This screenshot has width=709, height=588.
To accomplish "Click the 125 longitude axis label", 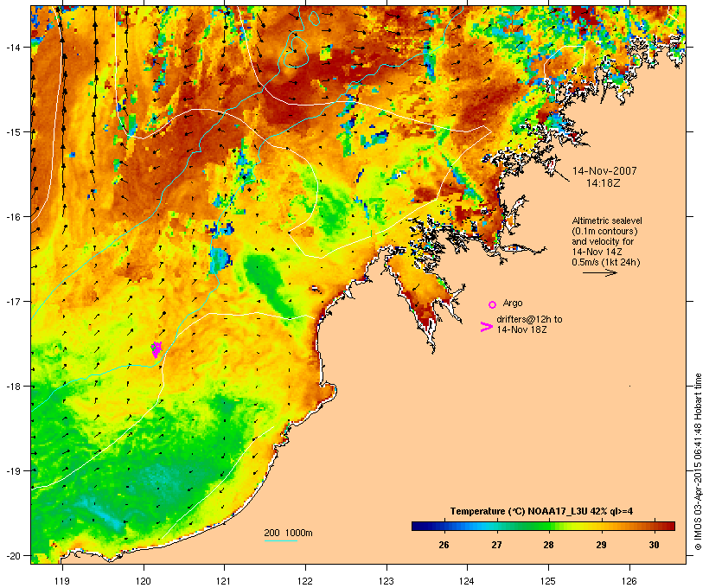I will point(548,581).
